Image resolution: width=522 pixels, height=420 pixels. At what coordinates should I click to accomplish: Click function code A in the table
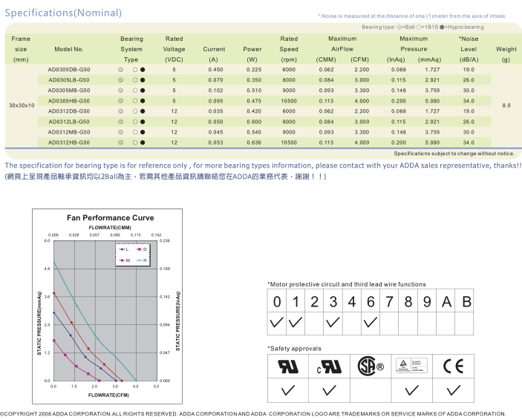(x=446, y=302)
